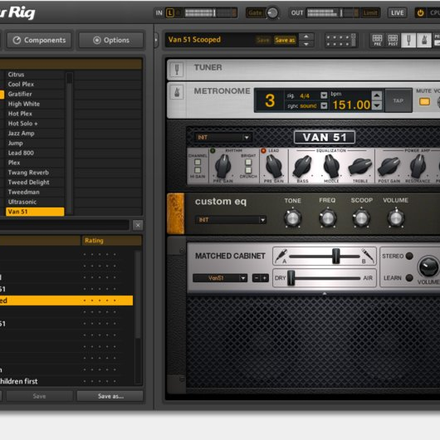Screen dimensions: 440x440
Task: Click the power button next to CPU
Action: 421,13
